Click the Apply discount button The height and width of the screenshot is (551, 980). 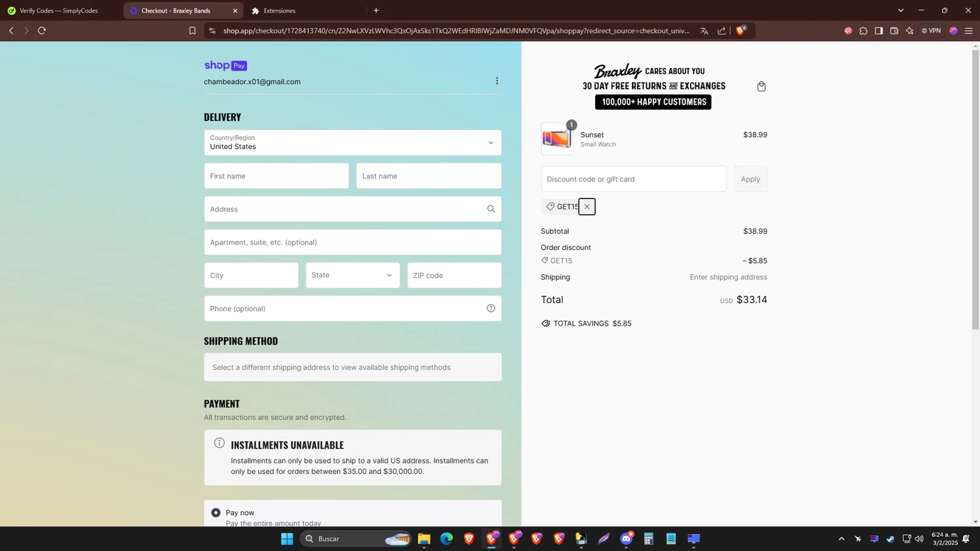point(750,179)
